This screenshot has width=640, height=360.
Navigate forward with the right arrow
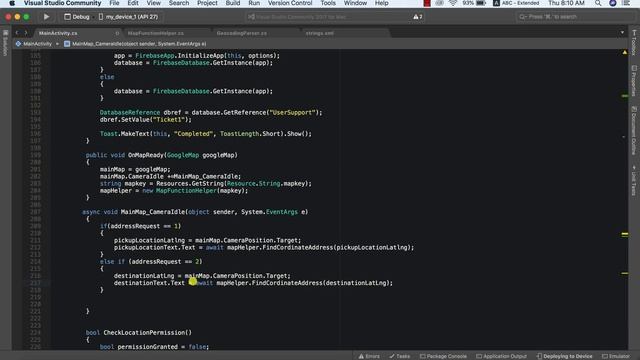[x=26, y=33]
